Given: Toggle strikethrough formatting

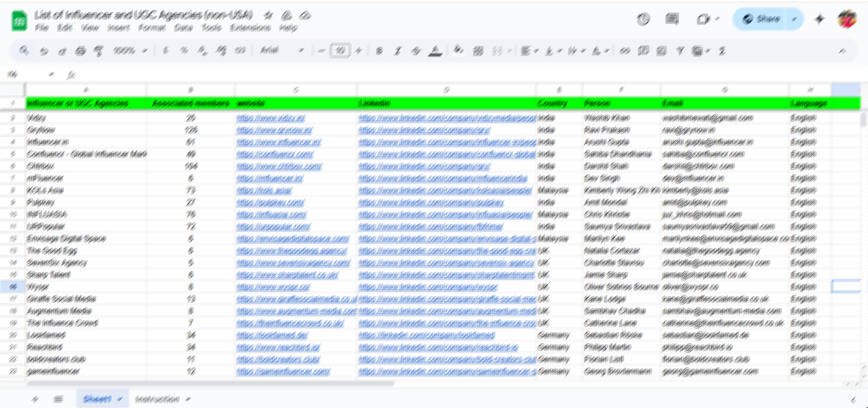Looking at the screenshot, I should [x=416, y=51].
